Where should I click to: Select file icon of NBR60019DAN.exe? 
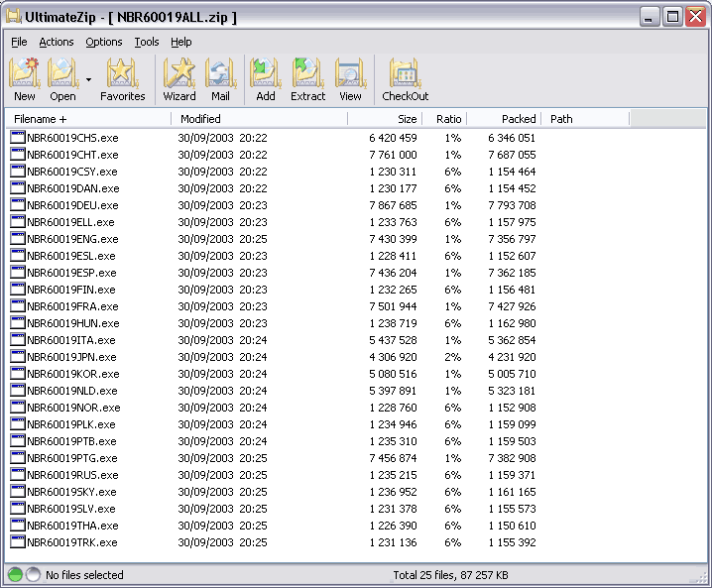(18, 188)
